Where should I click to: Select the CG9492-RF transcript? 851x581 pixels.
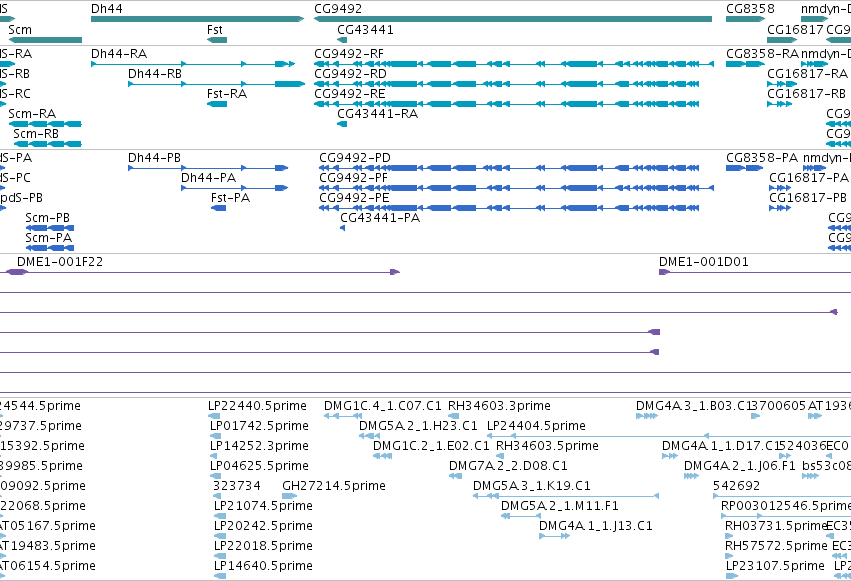point(514,65)
